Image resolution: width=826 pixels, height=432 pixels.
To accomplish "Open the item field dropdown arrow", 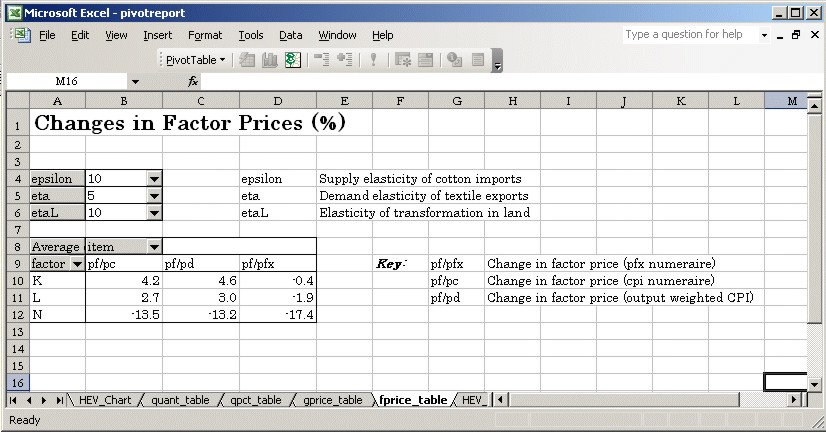I will (154, 246).
